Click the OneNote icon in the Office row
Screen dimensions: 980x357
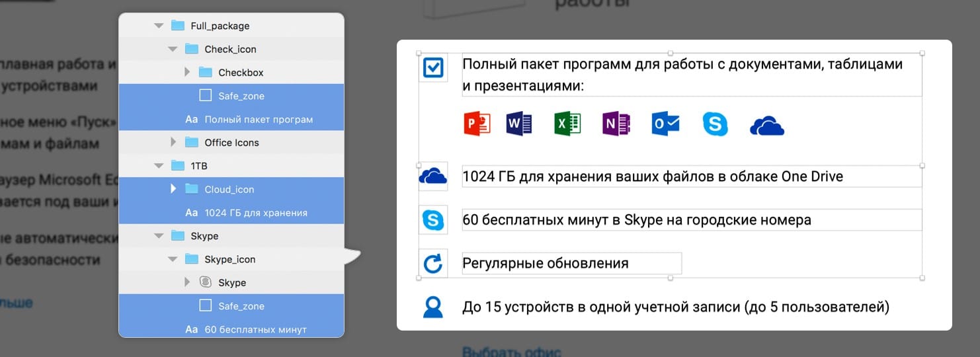pos(616,124)
